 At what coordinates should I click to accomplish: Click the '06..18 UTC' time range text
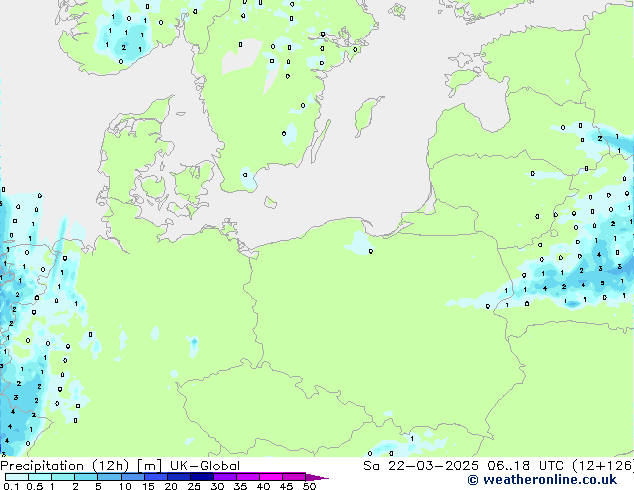(x=526, y=466)
